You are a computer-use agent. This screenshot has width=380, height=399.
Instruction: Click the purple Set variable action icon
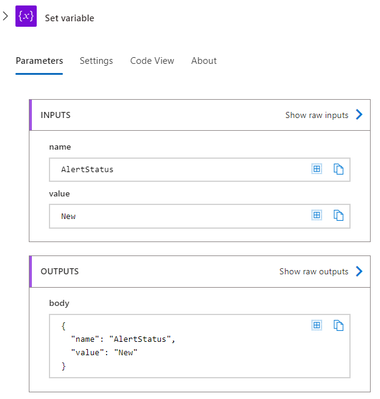click(26, 16)
